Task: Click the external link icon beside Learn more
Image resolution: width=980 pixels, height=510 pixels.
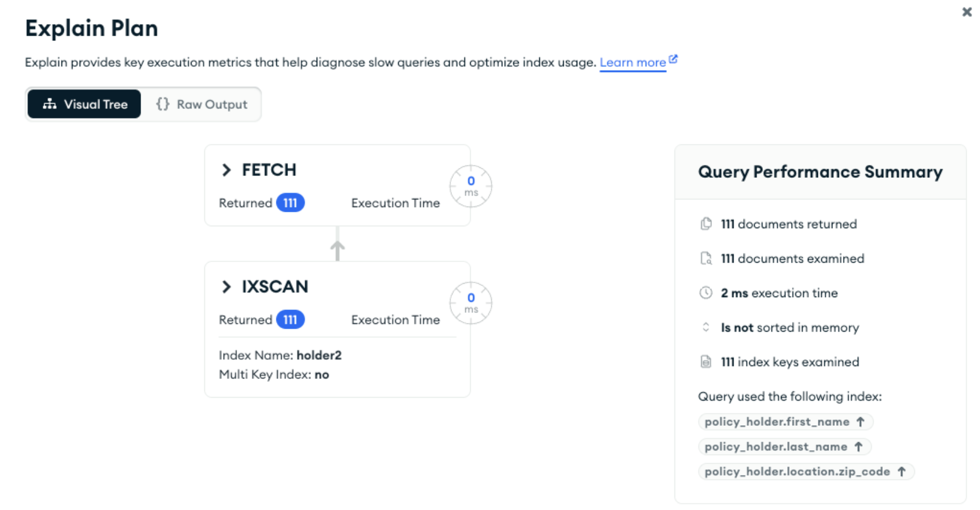Action: point(673,59)
